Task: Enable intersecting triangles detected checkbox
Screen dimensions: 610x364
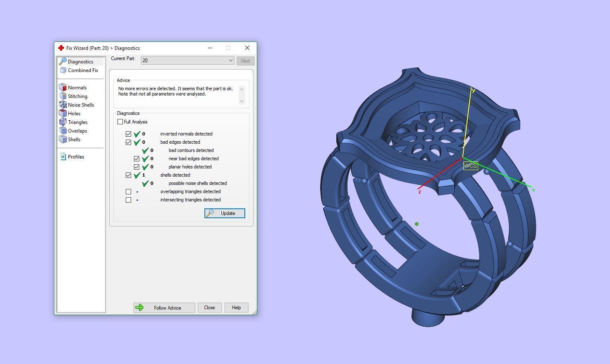Action: click(128, 200)
